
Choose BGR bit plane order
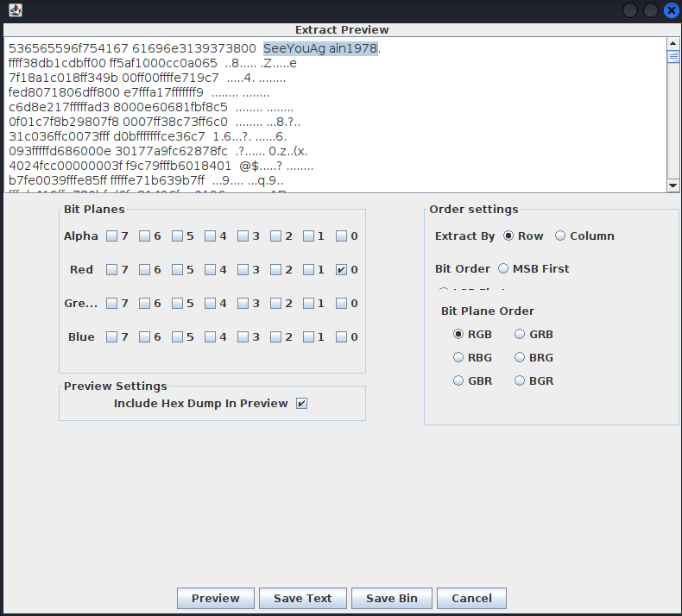coord(520,380)
